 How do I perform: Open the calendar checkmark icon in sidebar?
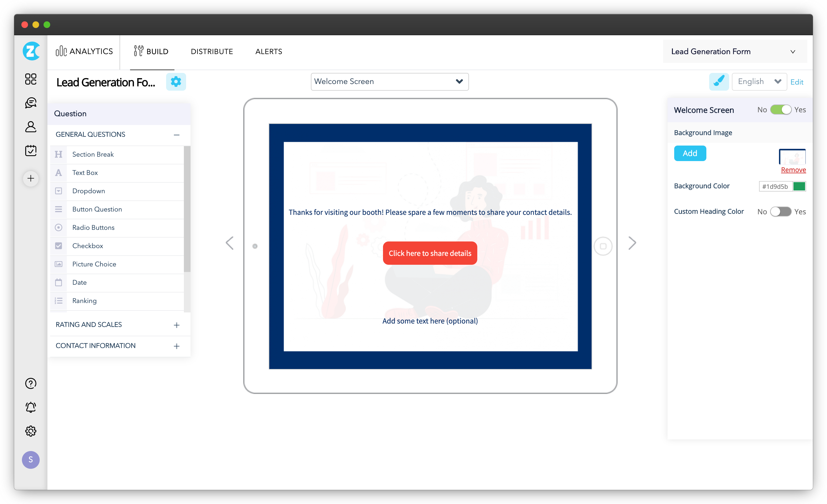[31, 150]
